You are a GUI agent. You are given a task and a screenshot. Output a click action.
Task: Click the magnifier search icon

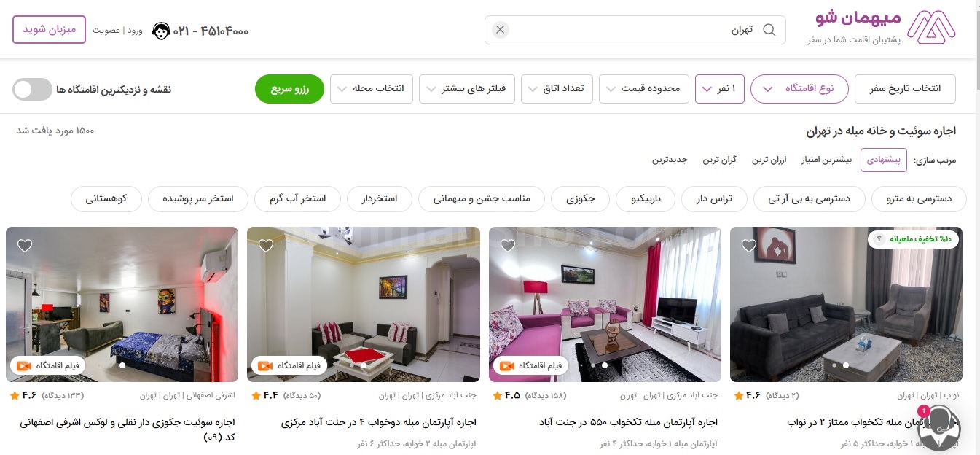pyautogui.click(x=769, y=30)
